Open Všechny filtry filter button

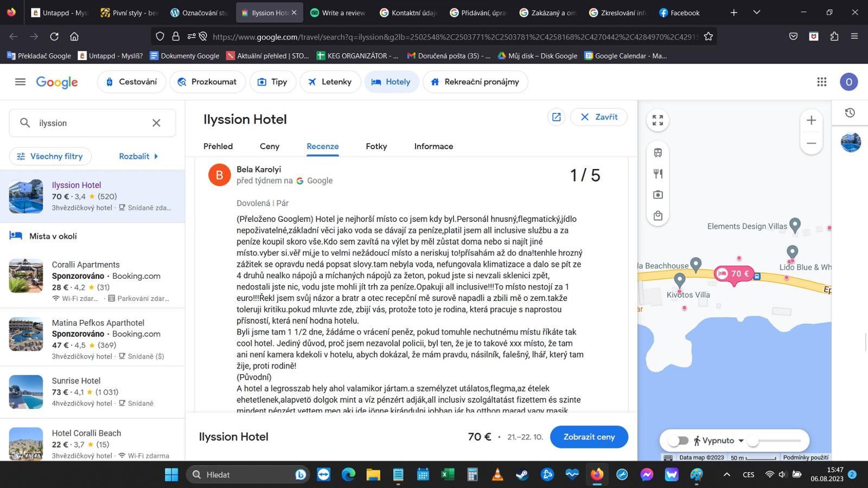[50, 156]
